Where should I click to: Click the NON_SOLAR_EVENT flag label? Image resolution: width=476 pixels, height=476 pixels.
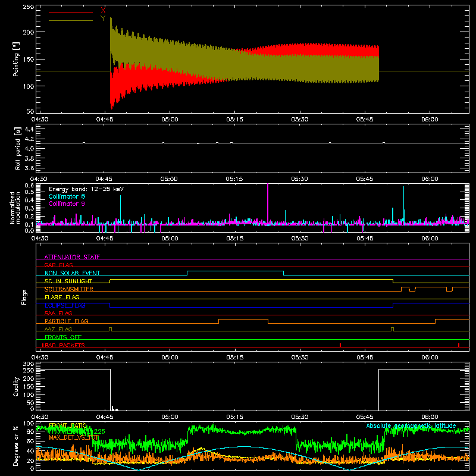coord(72,273)
